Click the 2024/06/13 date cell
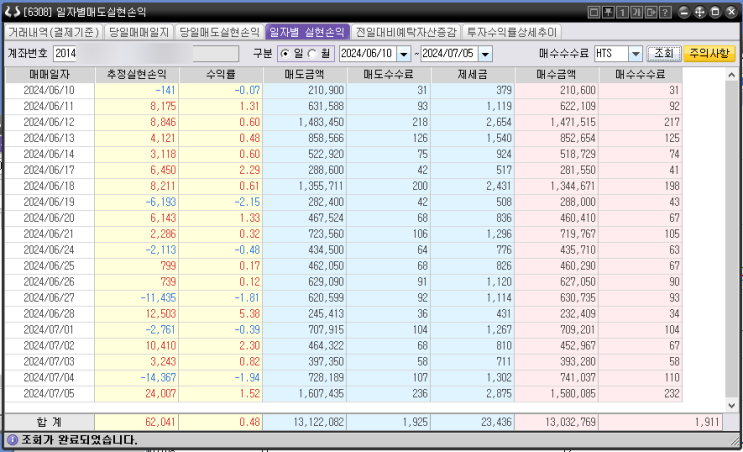Screen dimensions: 743x452 point(49,138)
